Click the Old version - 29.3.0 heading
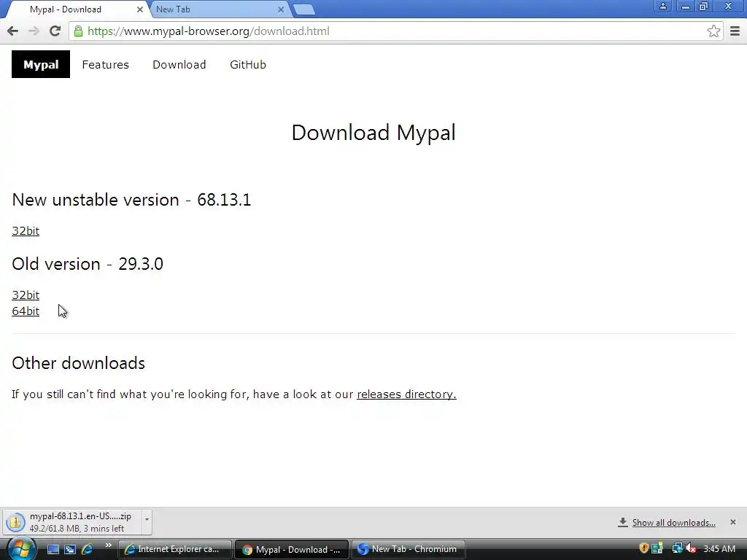 (x=88, y=264)
